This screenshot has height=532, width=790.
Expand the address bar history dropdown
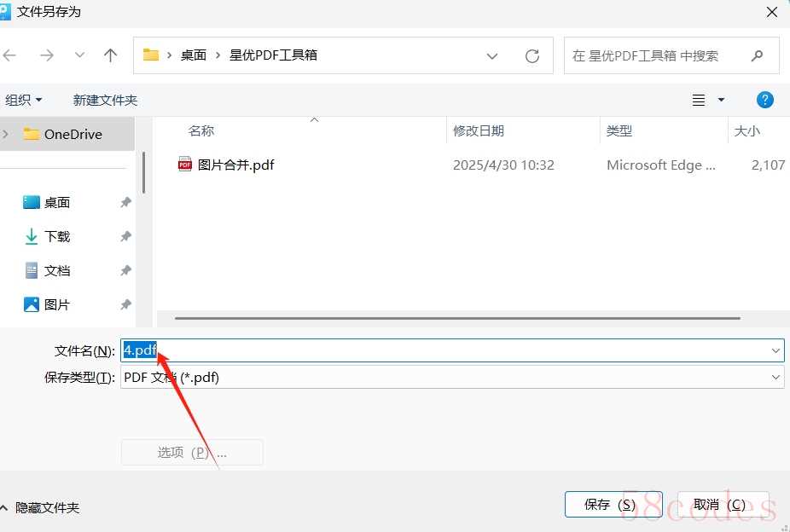(x=492, y=56)
